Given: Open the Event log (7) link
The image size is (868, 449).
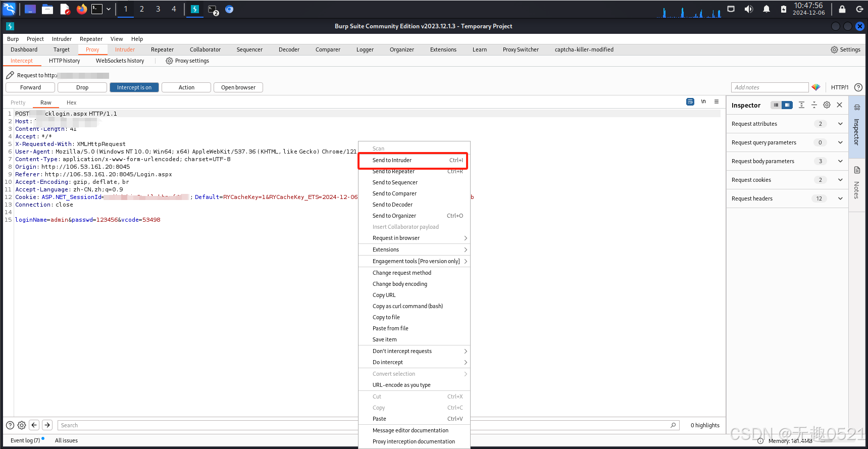Looking at the screenshot, I should click(x=25, y=440).
